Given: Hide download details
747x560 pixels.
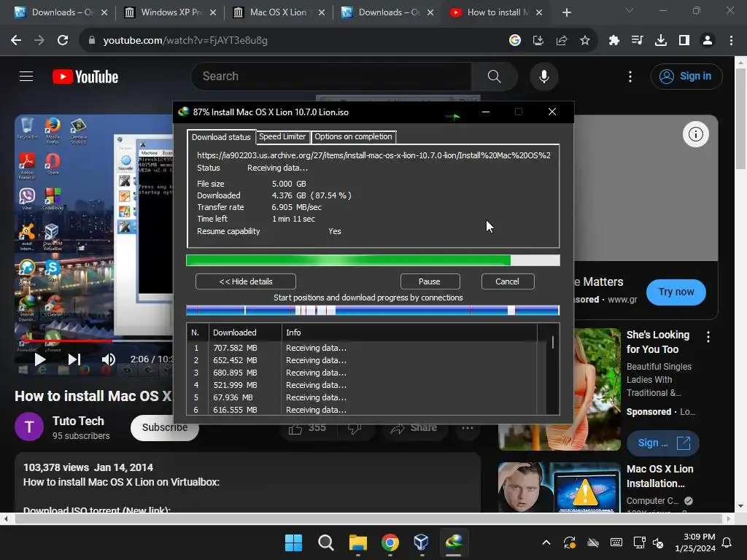Looking at the screenshot, I should coord(246,281).
